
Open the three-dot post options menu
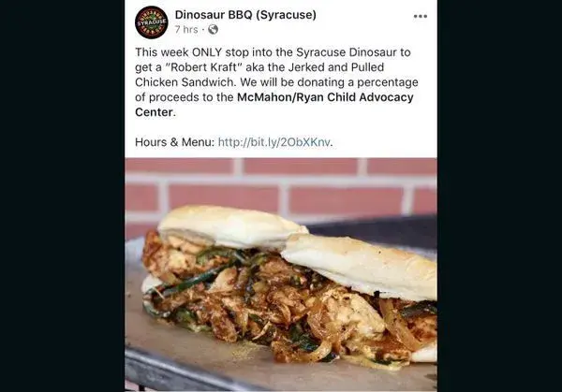coord(420,16)
